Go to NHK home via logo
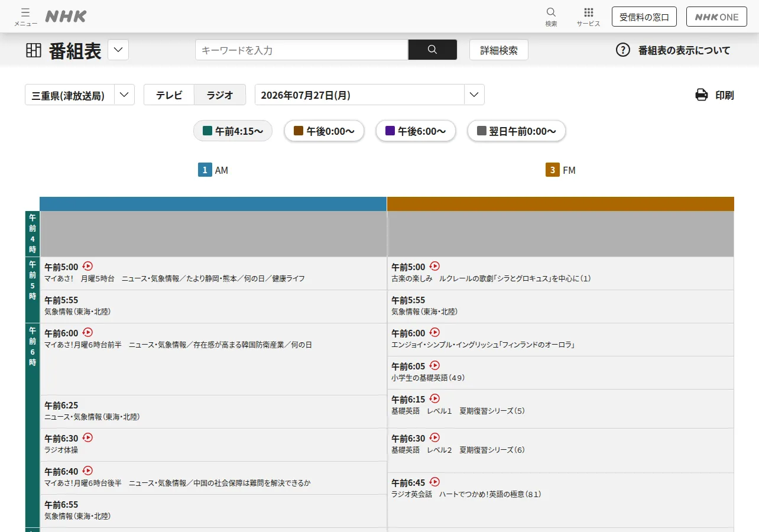This screenshot has height=532, width=759. pos(66,17)
